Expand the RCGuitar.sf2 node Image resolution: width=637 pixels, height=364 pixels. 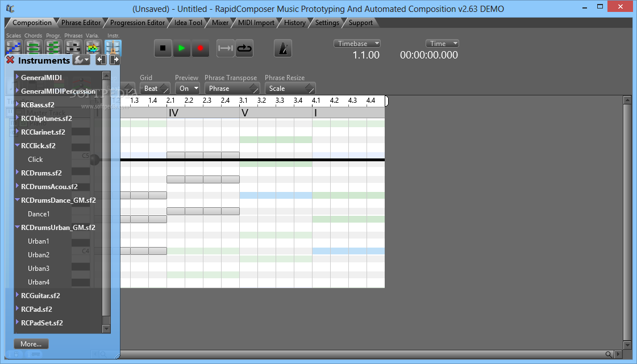click(17, 295)
